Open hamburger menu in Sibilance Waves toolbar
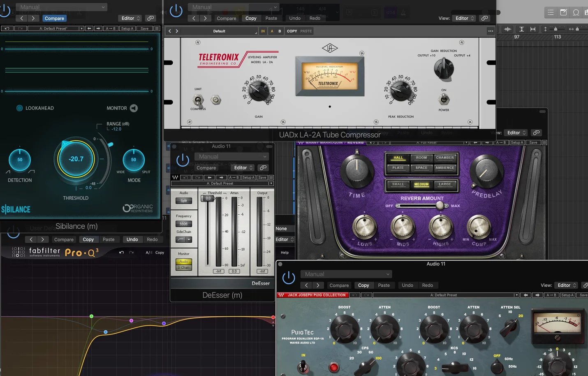 pos(157,28)
